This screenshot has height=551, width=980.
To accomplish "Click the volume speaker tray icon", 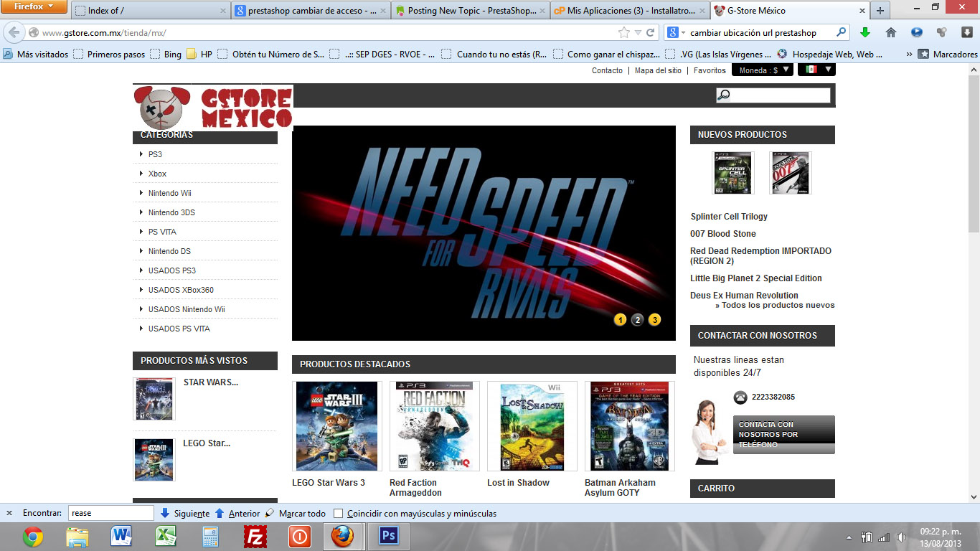I will (x=901, y=537).
